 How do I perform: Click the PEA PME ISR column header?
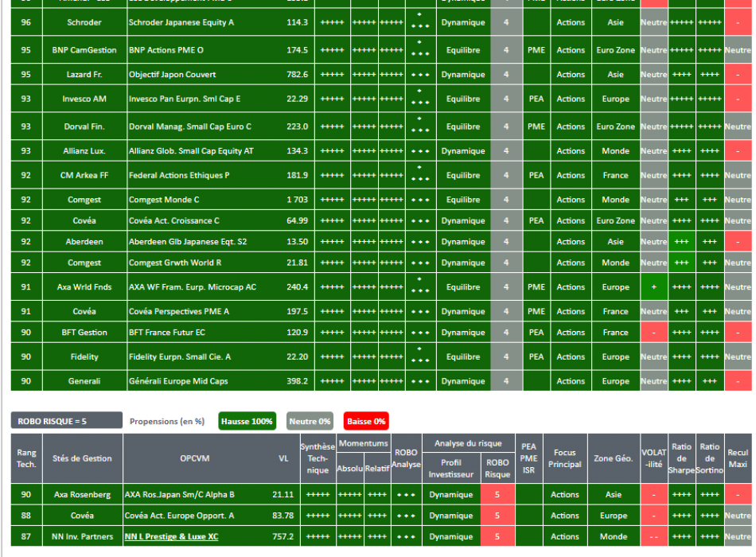click(529, 458)
